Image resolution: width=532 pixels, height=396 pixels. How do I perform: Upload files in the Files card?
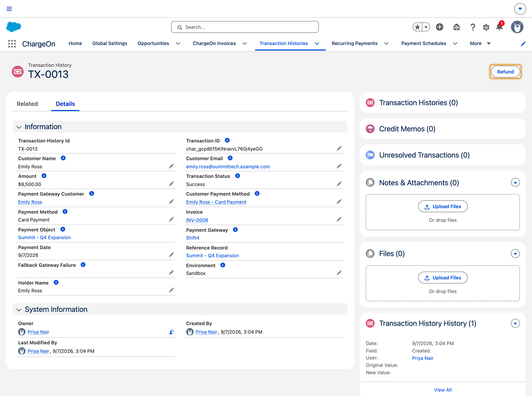point(443,278)
